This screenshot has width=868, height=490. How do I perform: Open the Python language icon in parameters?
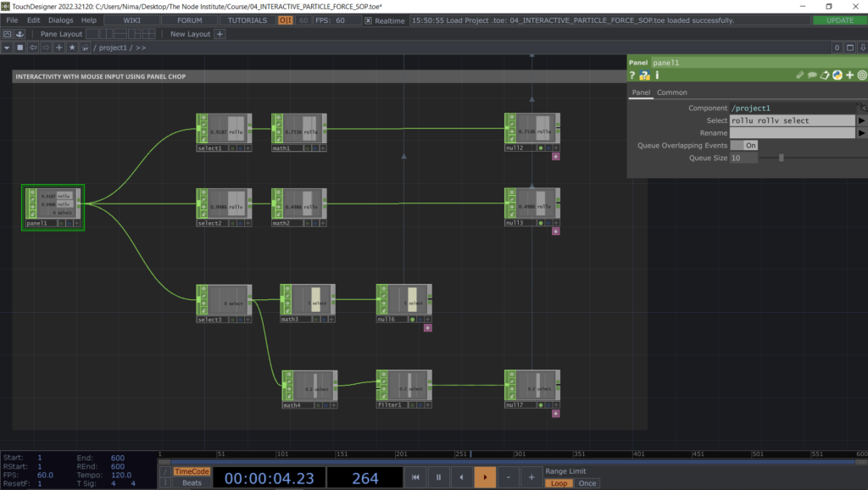837,75
